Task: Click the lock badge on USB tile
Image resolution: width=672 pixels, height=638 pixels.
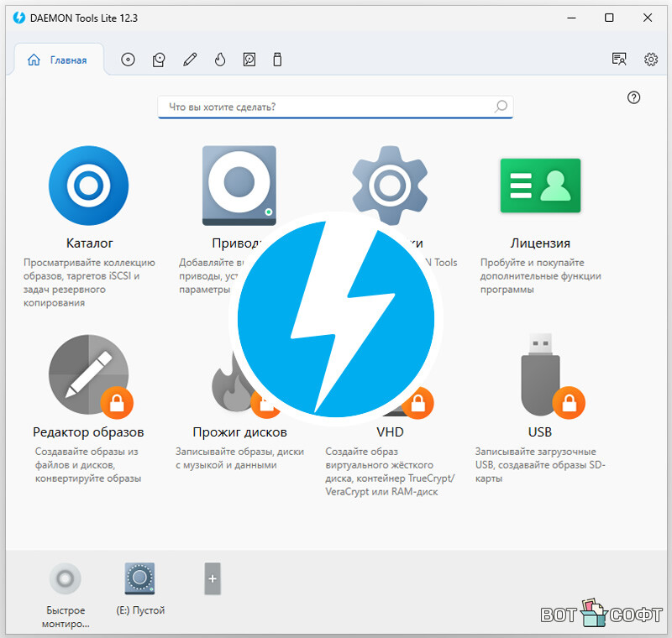Action: pos(569,403)
